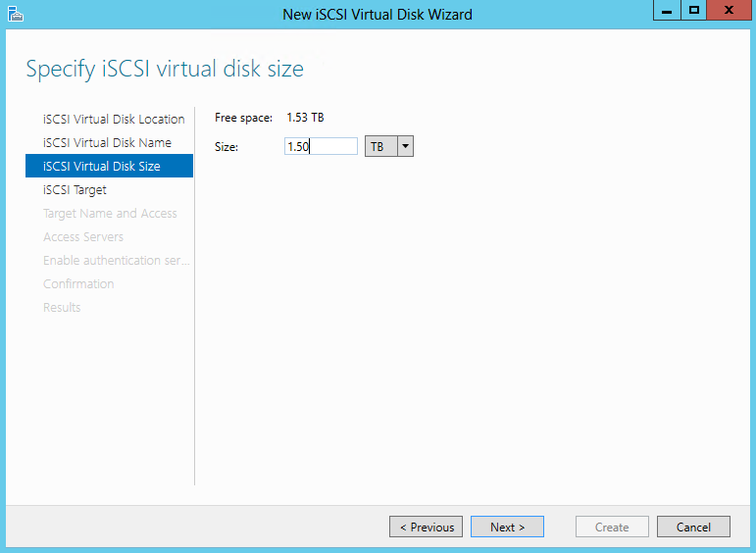
Task: Select the iSCSI Virtual Disk Name step
Action: (107, 142)
